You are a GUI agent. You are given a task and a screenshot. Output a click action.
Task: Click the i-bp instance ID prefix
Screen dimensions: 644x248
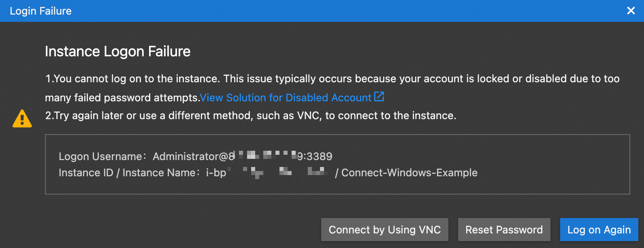[x=216, y=173]
